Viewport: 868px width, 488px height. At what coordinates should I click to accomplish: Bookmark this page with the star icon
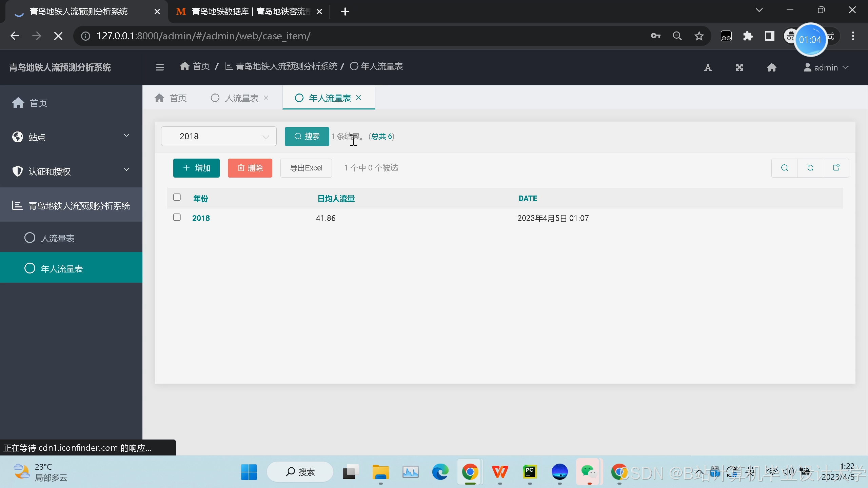pyautogui.click(x=699, y=36)
